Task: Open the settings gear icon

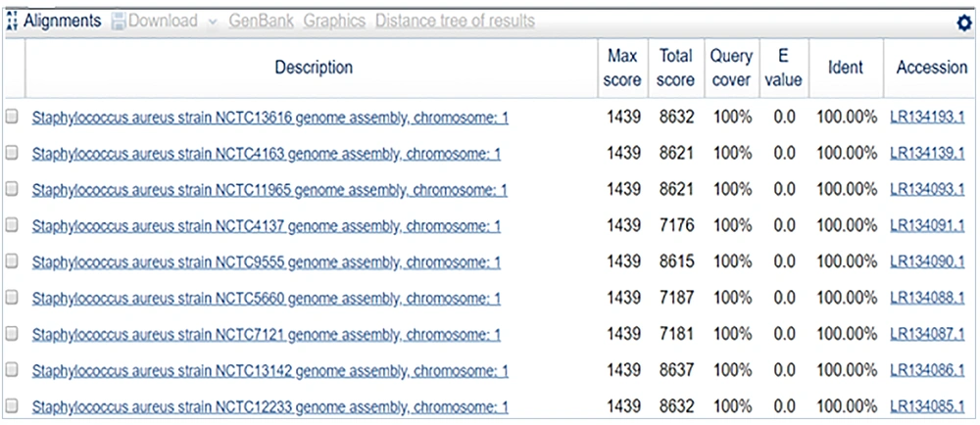Action: (962, 24)
